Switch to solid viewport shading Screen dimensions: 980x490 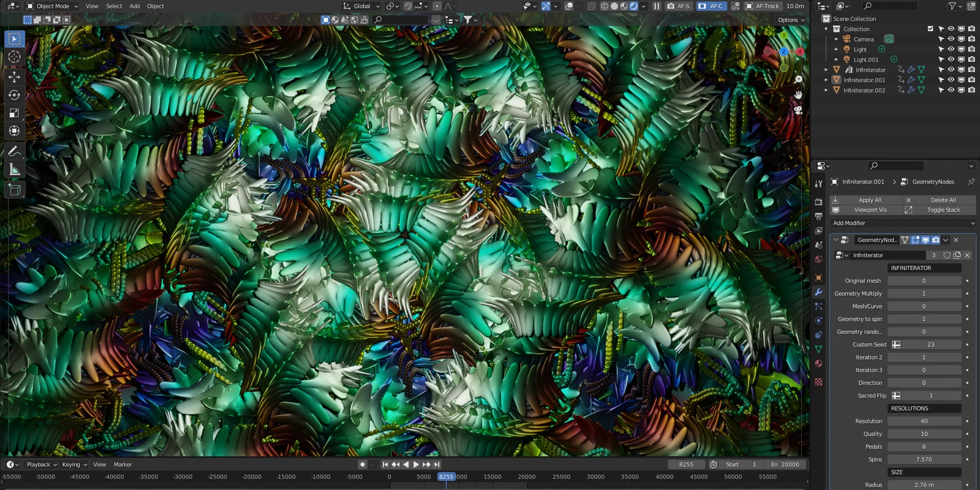614,6
